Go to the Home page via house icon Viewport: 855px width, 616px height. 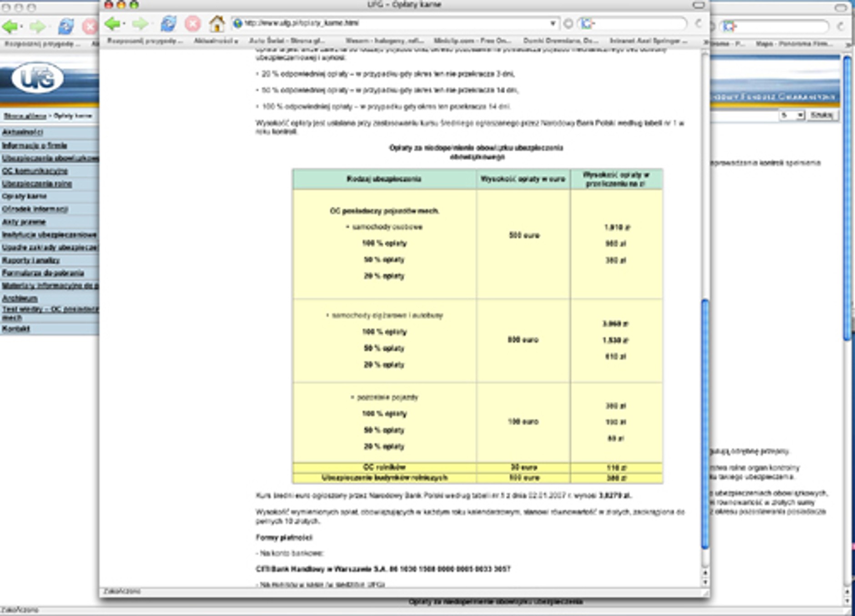(216, 23)
